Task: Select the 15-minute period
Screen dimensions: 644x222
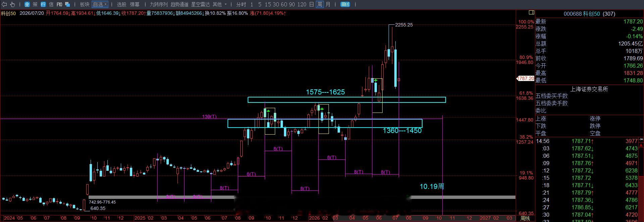Action: pyautogui.click(x=268, y=4)
